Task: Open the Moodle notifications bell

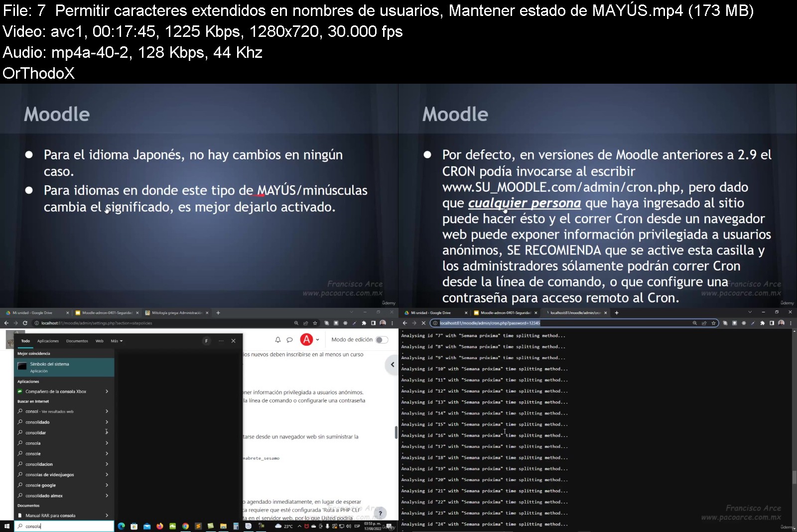Action: point(278,340)
